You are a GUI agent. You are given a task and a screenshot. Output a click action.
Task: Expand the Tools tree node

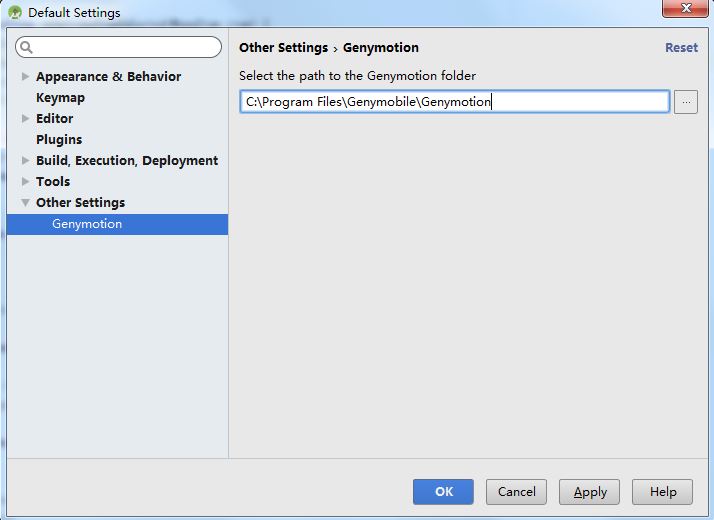[x=26, y=181]
